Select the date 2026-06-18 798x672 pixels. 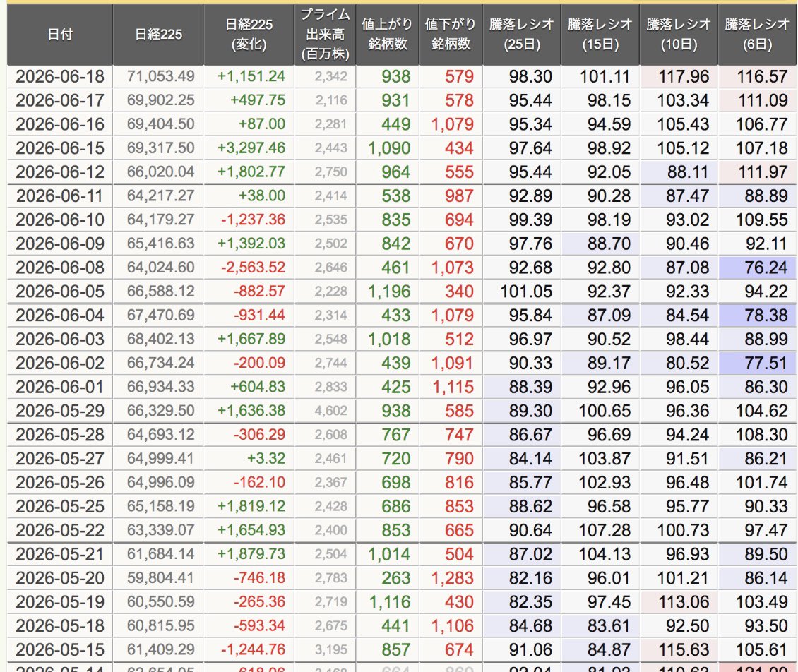(x=60, y=76)
